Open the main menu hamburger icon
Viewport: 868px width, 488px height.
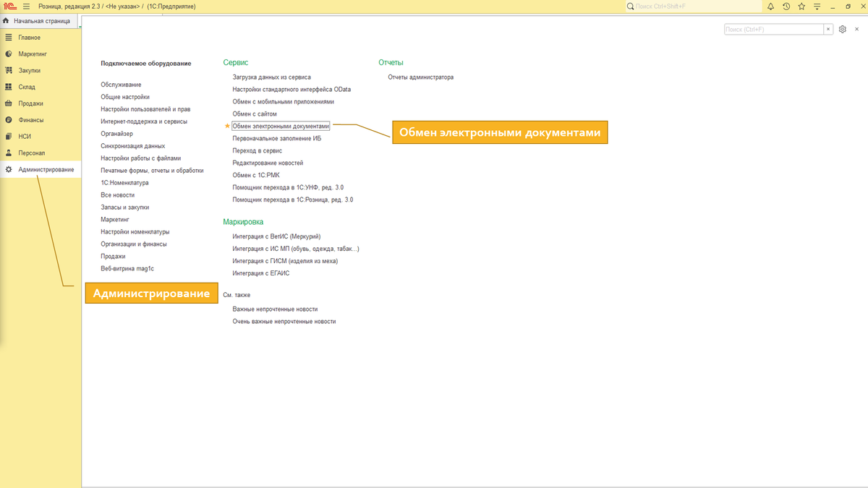(x=26, y=7)
